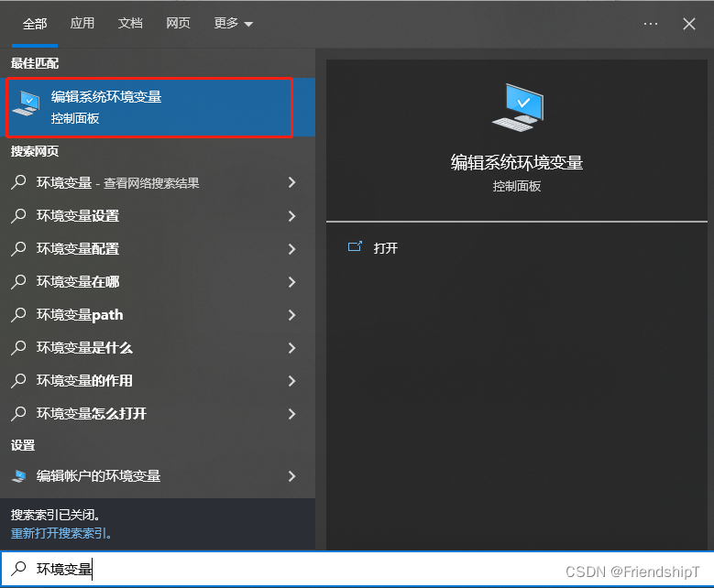The width and height of the screenshot is (714, 588).
Task: Select the 环境变量设置 web suggestion
Action: [x=158, y=216]
